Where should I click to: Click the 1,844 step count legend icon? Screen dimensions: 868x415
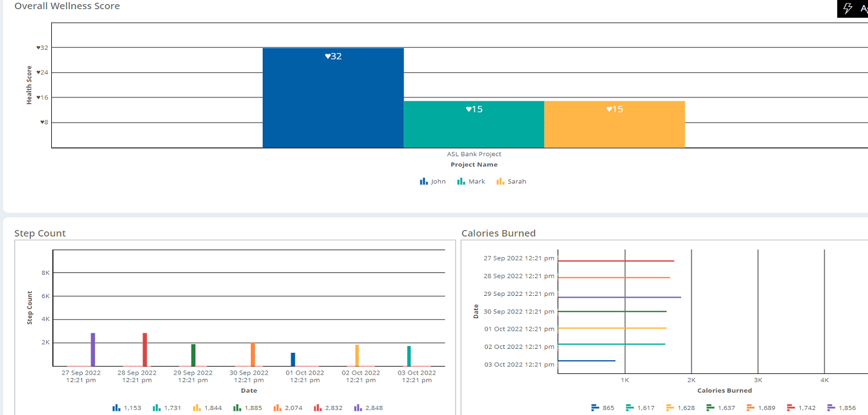click(x=197, y=408)
